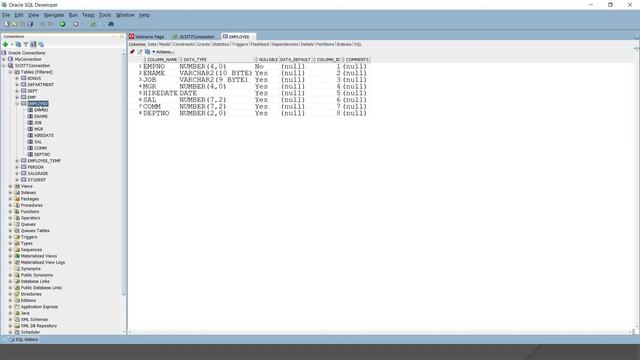Select the STUDENT table in tree

(x=37, y=180)
